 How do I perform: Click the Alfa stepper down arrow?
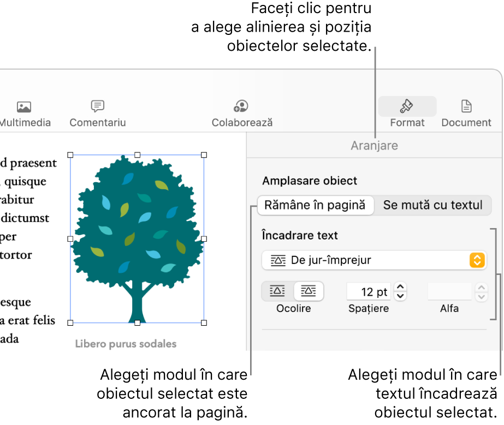click(x=481, y=295)
